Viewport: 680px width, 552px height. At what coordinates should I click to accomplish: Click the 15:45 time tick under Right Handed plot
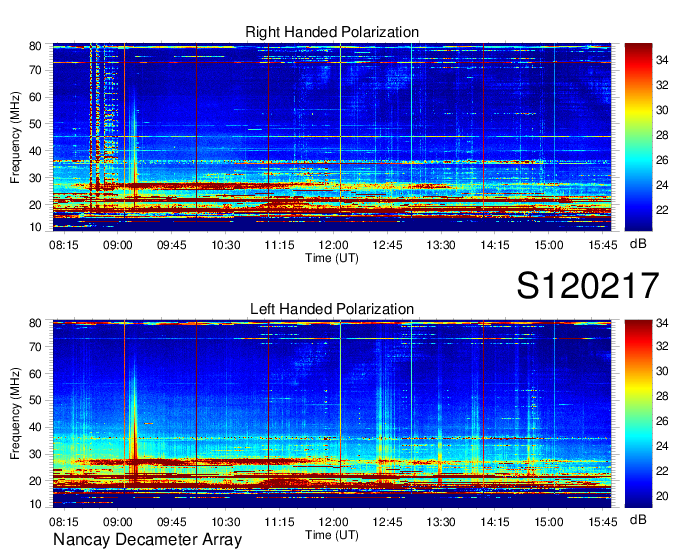[603, 245]
